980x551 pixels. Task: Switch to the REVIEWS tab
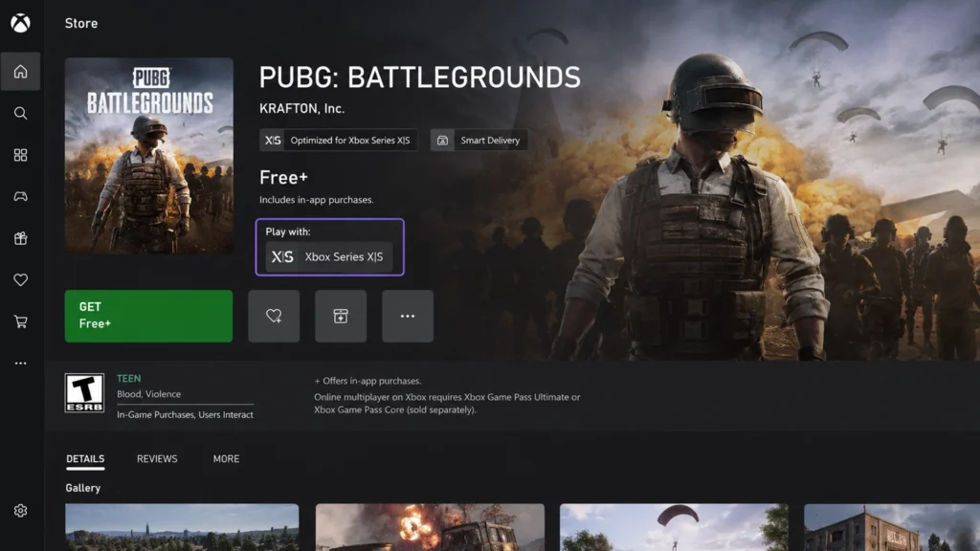[x=157, y=458]
